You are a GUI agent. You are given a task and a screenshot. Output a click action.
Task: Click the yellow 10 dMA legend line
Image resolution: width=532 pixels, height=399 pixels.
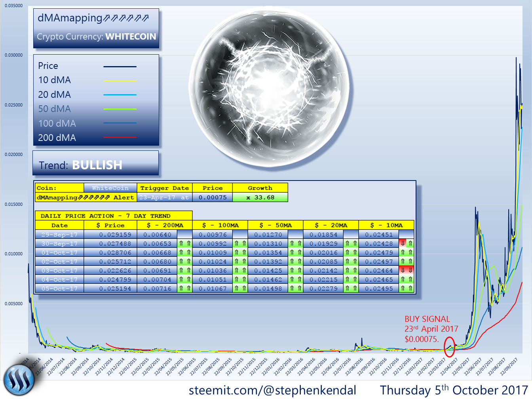click(x=120, y=81)
